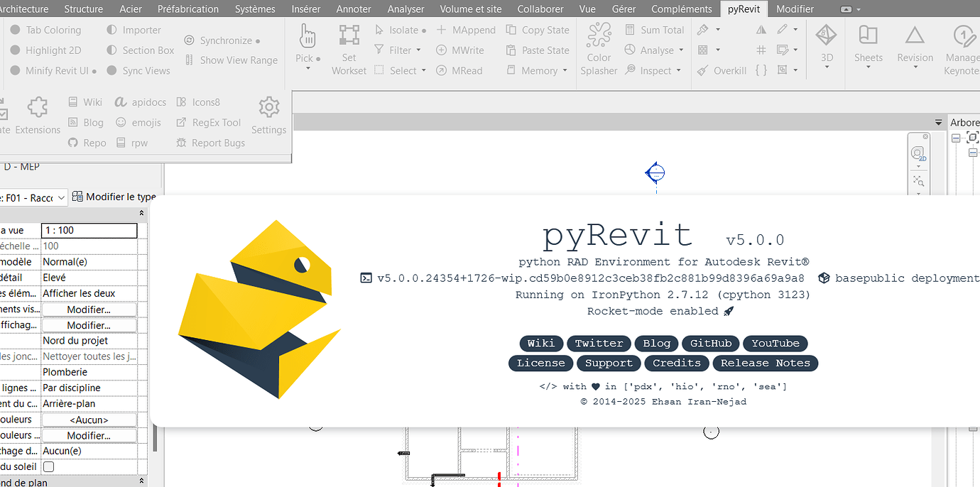Click the GitHub link in pyRevit dialog
Image resolution: width=980 pixels, height=487 pixels.
[x=710, y=343]
